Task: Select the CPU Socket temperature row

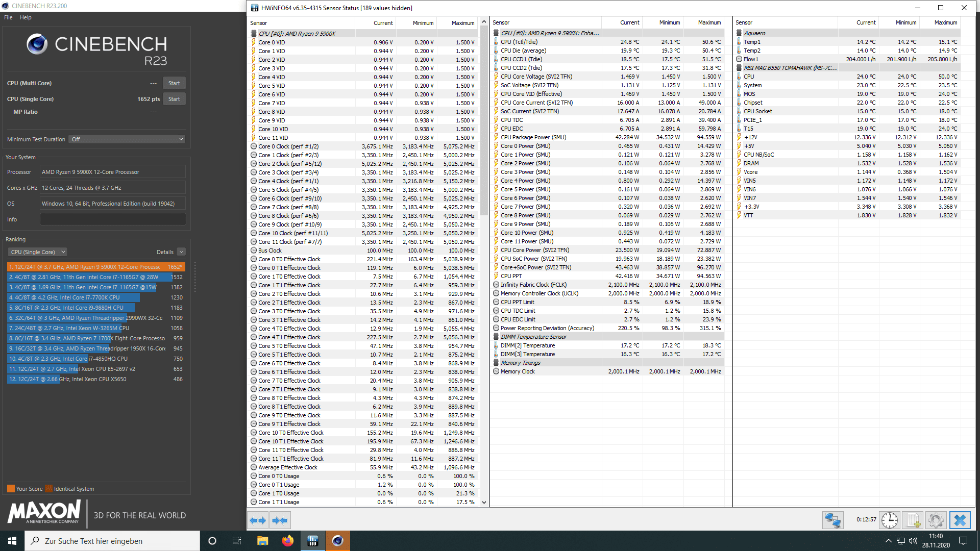Action: [848, 111]
